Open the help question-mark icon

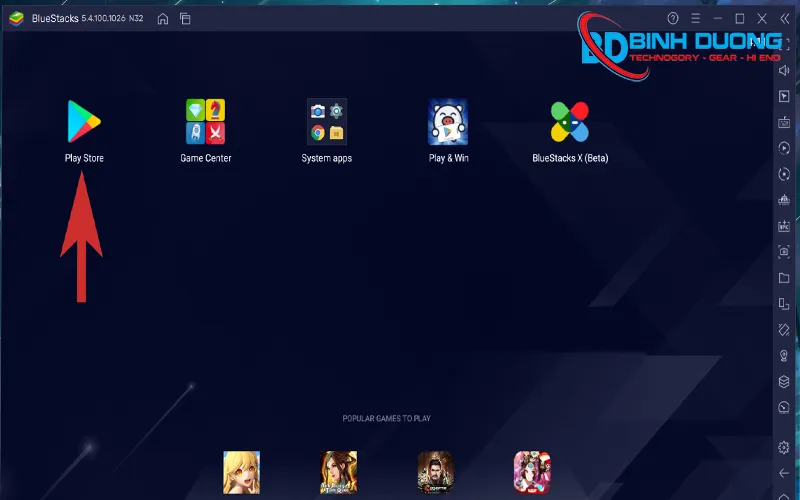673,18
